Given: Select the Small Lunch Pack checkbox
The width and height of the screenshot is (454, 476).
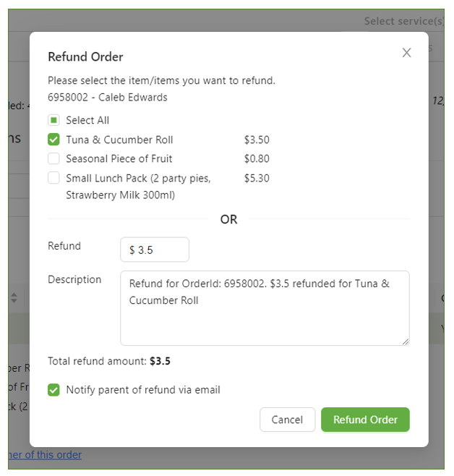Looking at the screenshot, I should click(53, 178).
